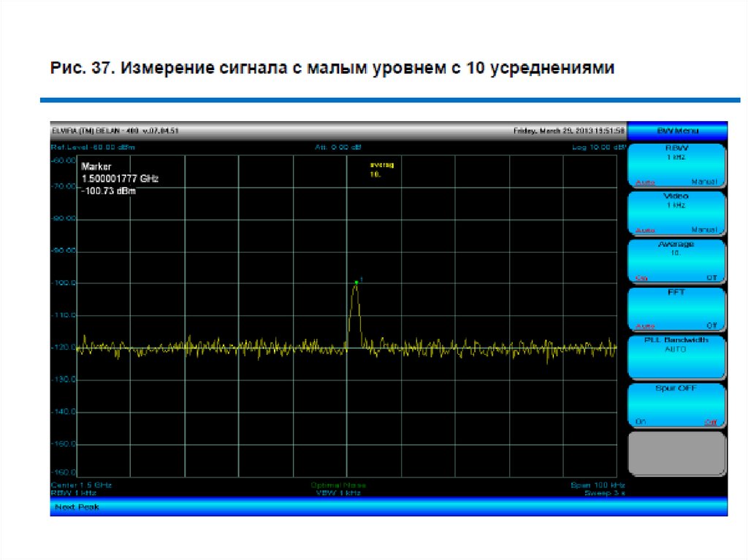Screen dimensions: 748x560
Task: Switch Video bandwidth to Auto
Action: [x=644, y=230]
